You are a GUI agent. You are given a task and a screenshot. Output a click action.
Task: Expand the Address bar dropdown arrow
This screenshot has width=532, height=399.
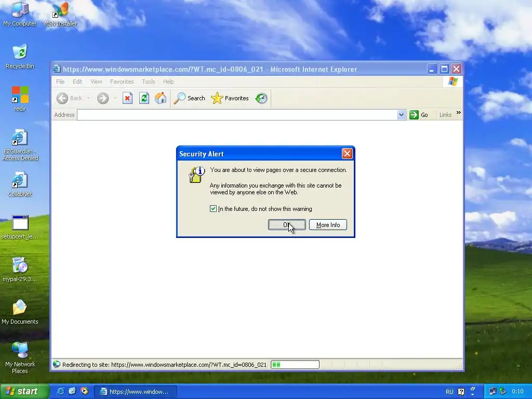401,115
